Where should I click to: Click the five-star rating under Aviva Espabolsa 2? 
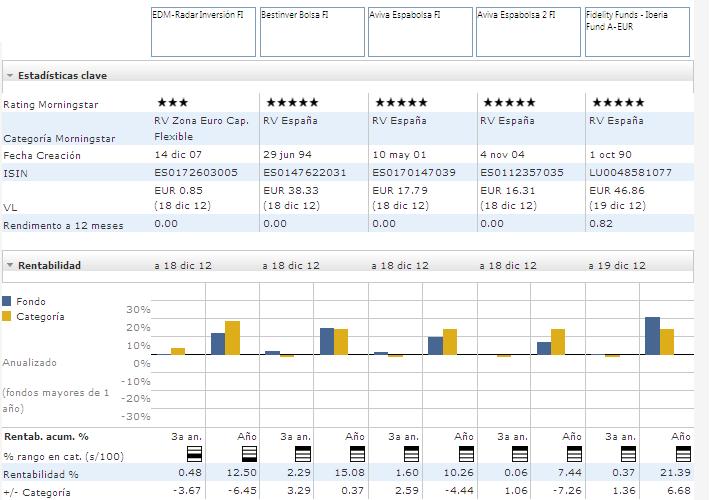[509, 102]
